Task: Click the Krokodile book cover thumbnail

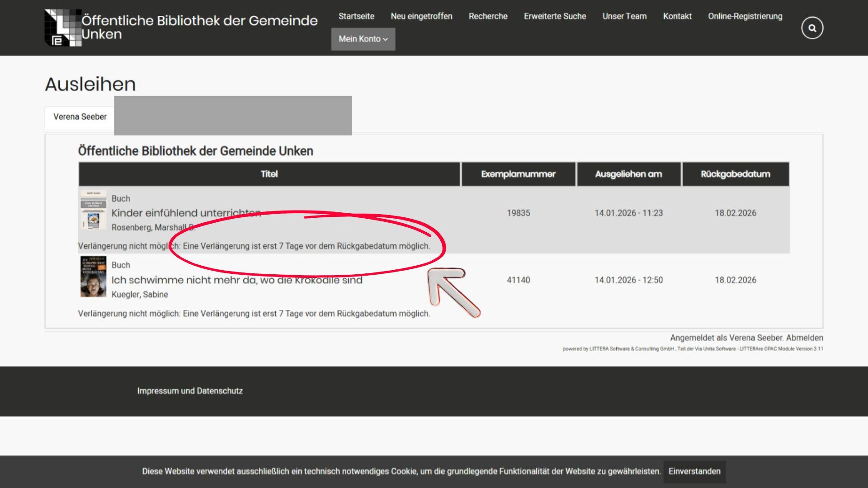Action: [93, 277]
